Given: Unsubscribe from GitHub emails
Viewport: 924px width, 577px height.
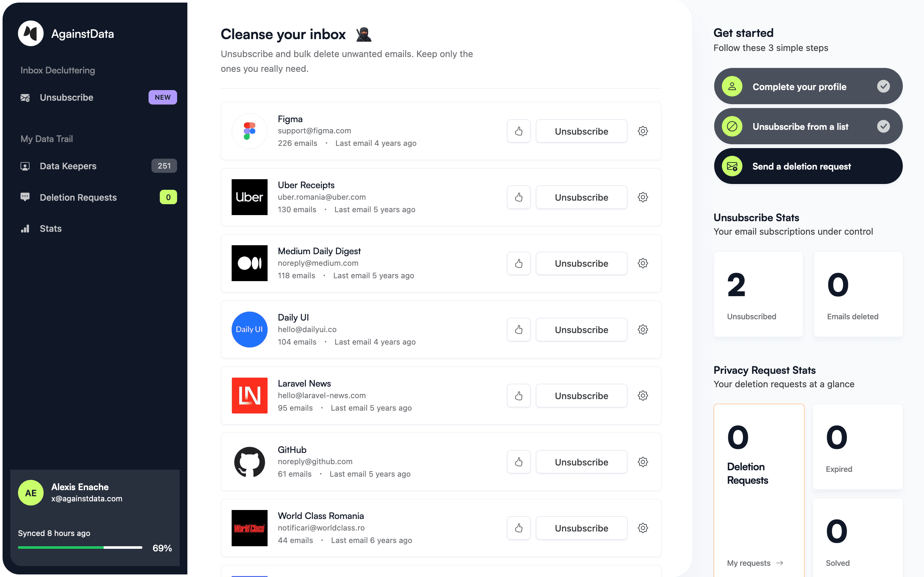Looking at the screenshot, I should (x=581, y=462).
